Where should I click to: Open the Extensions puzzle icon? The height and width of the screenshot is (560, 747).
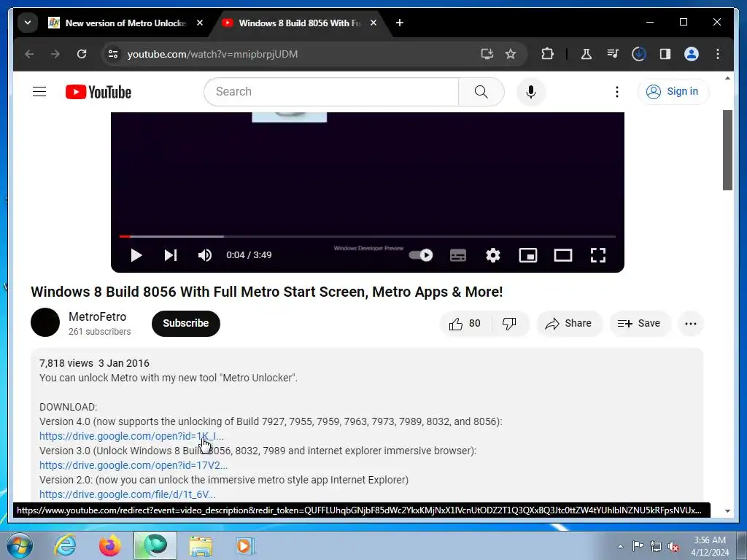(x=547, y=54)
